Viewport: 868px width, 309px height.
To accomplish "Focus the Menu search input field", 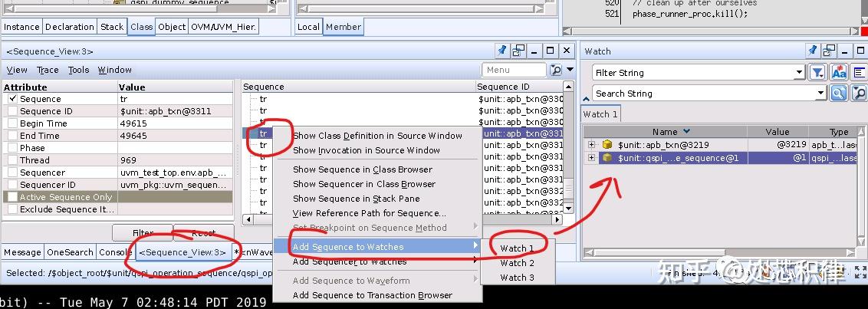I will click(514, 70).
